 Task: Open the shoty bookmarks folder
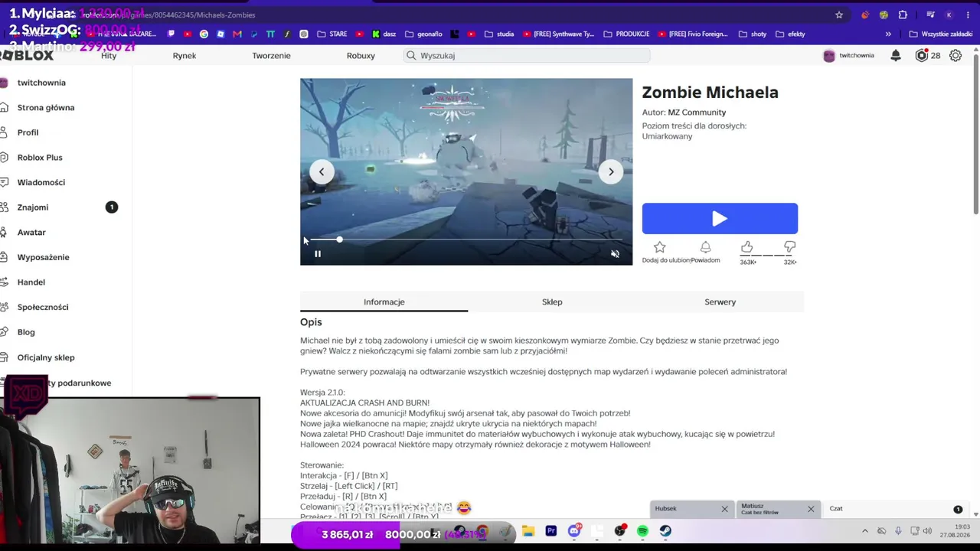point(753,34)
